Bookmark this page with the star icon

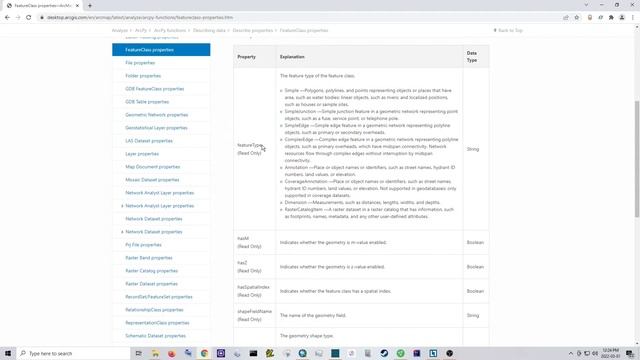[x=577, y=18]
